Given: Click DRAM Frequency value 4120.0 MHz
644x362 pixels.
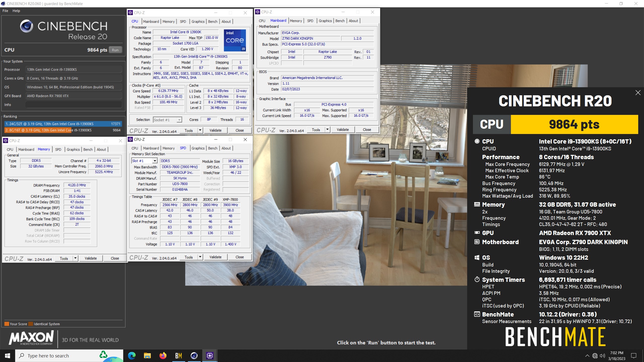Looking at the screenshot, I should tap(77, 185).
